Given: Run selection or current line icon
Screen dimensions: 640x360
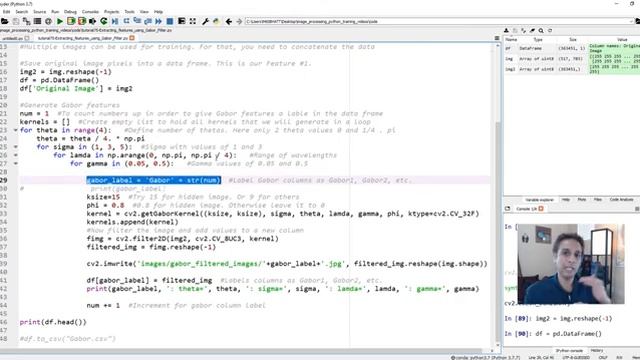Looking at the screenshot, I should point(93,21).
